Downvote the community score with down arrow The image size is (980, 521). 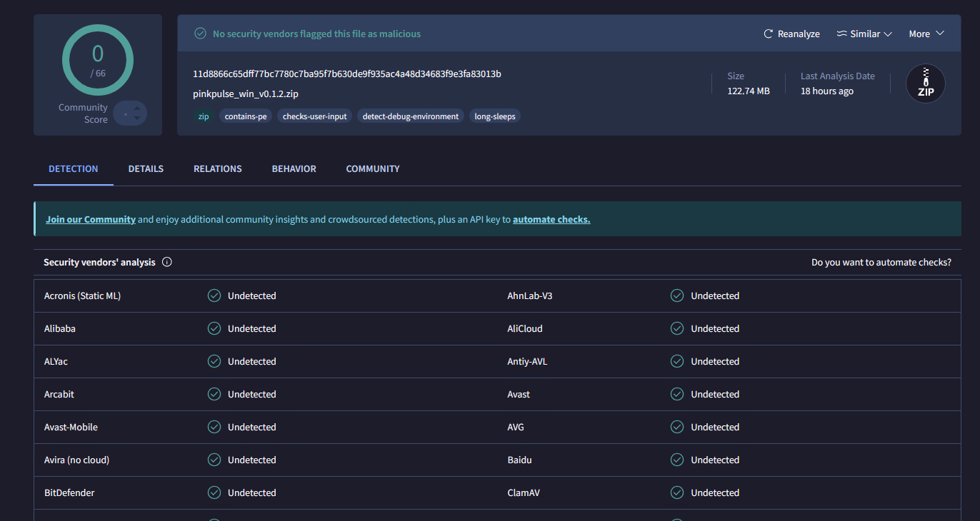(137, 118)
